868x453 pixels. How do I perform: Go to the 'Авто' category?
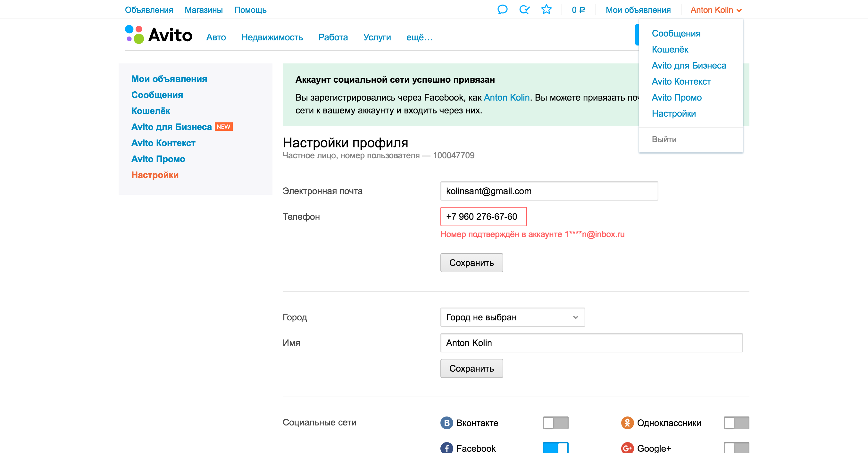[216, 37]
